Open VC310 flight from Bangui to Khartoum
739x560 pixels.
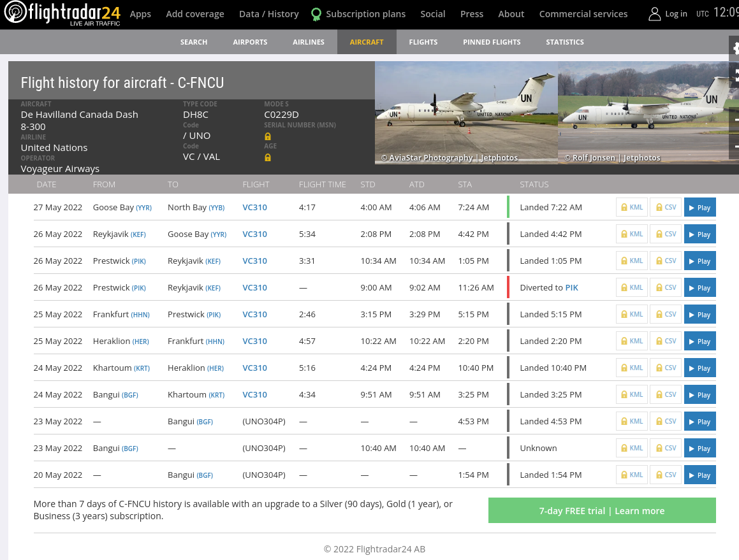254,395
